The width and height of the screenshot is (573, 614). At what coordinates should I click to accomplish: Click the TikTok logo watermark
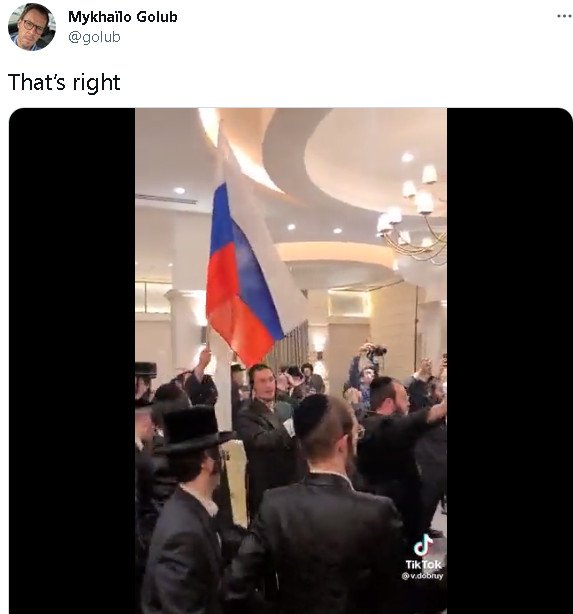(423, 545)
